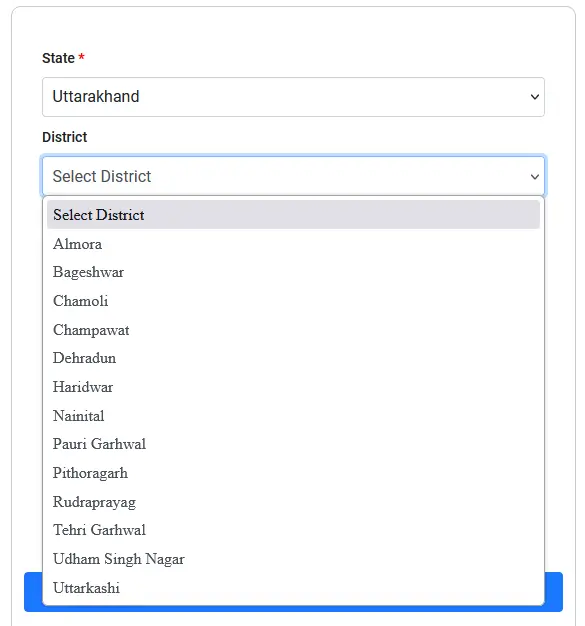
Task: Choose Nainital from the district list
Action: 293,416
